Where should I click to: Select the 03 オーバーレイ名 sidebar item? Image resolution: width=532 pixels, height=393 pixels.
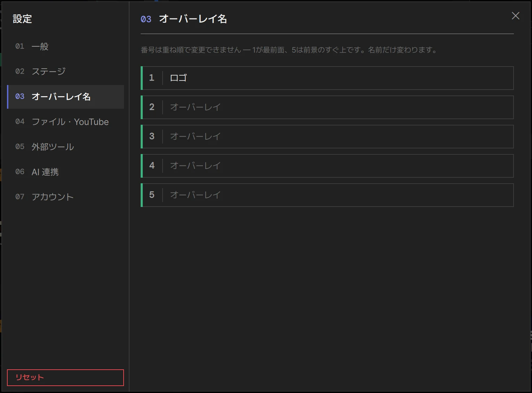point(65,97)
